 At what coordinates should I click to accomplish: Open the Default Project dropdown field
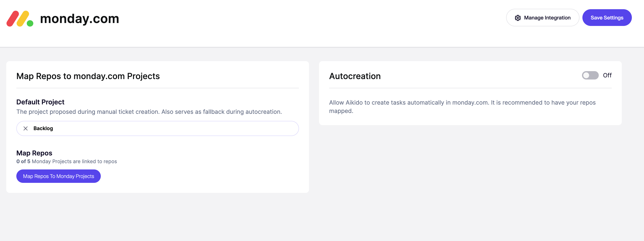coord(158,128)
